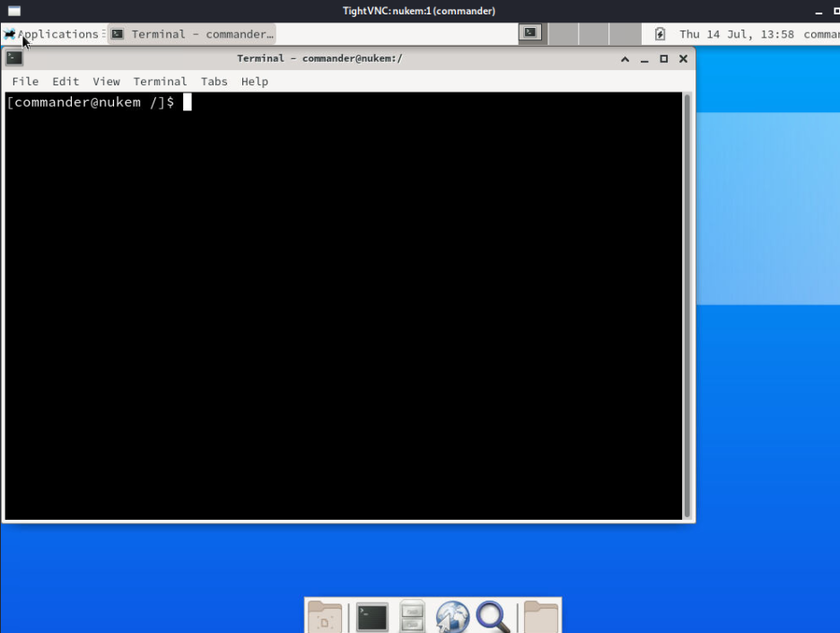Close the Terminal window
The image size is (840, 633).
click(x=683, y=59)
